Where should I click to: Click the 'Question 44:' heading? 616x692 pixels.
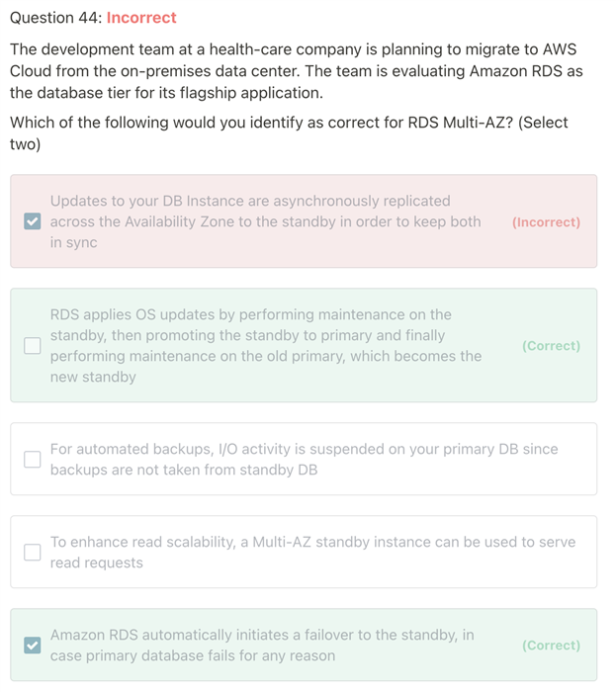click(x=55, y=18)
